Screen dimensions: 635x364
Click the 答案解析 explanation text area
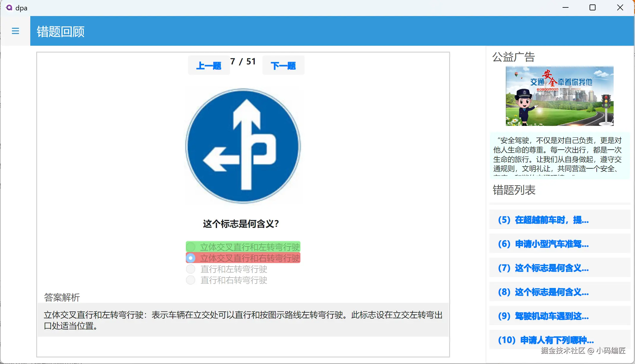coord(243,320)
